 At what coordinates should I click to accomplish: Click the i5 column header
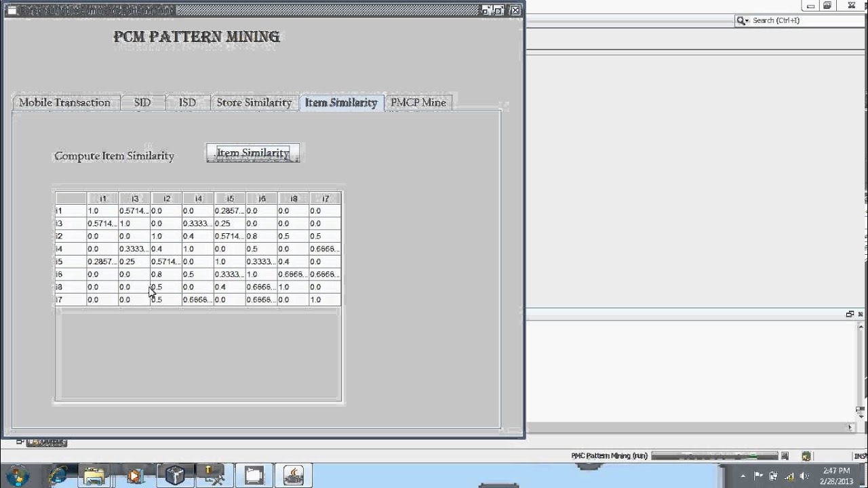pos(230,199)
